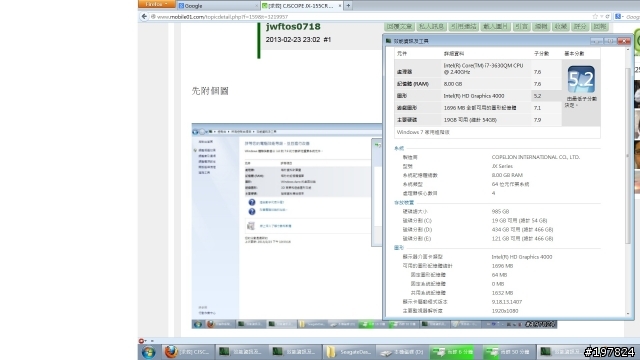
Task: Open the first performance tool taskbar button
Action: (x=241, y=352)
